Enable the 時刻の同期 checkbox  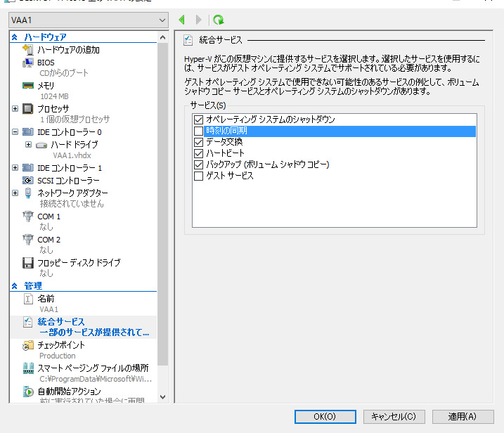[x=199, y=131]
